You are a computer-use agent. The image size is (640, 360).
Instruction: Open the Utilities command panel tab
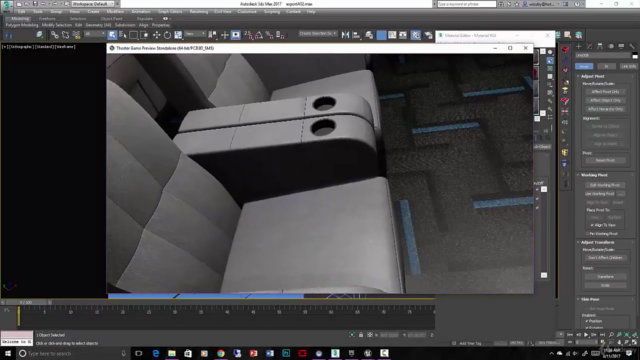pyautogui.click(x=632, y=46)
